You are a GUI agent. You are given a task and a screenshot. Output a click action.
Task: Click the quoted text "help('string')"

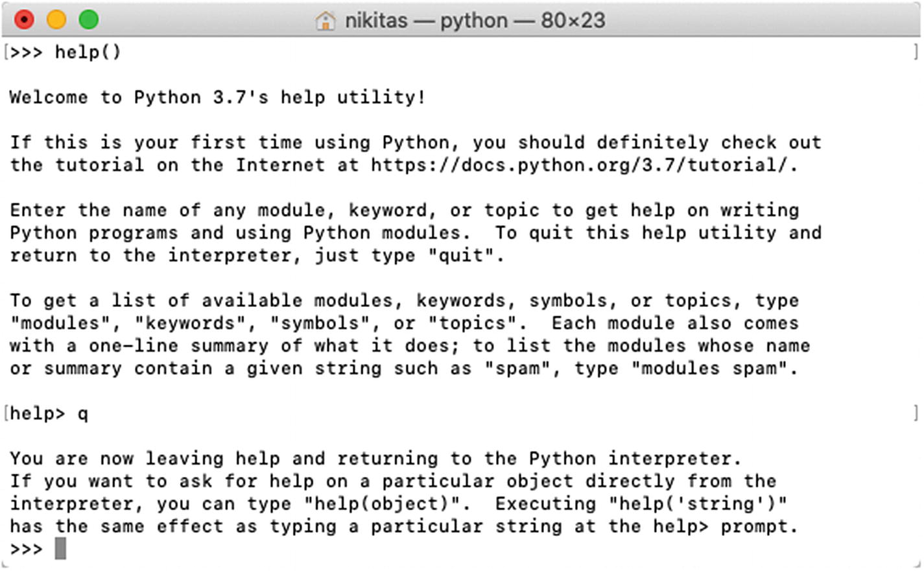pos(698,504)
